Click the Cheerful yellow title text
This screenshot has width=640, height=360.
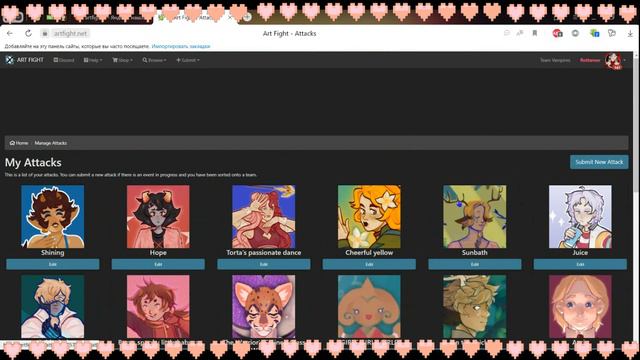pos(369,253)
